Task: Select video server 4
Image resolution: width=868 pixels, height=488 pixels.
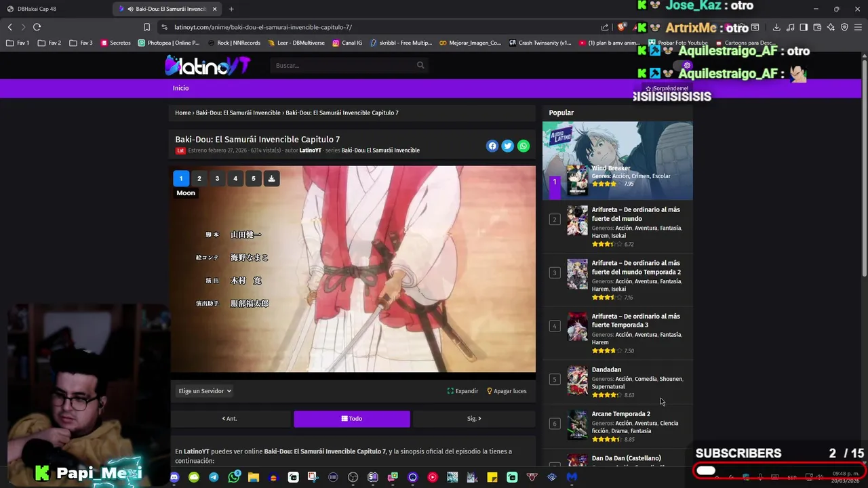Action: [235, 178]
